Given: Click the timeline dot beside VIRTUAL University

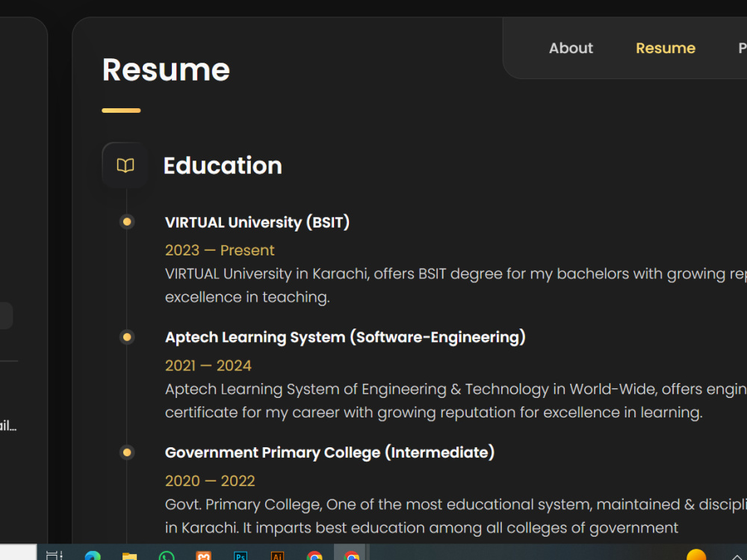Looking at the screenshot, I should click(127, 222).
